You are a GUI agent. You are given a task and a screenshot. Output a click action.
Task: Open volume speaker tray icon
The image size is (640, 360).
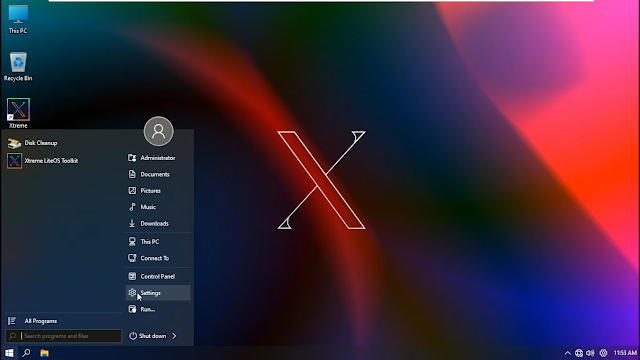tap(591, 353)
